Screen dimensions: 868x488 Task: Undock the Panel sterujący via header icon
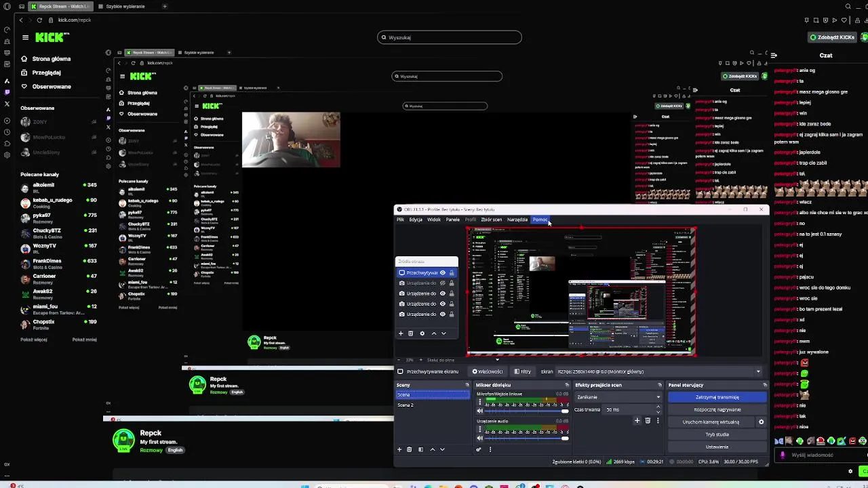(x=765, y=385)
